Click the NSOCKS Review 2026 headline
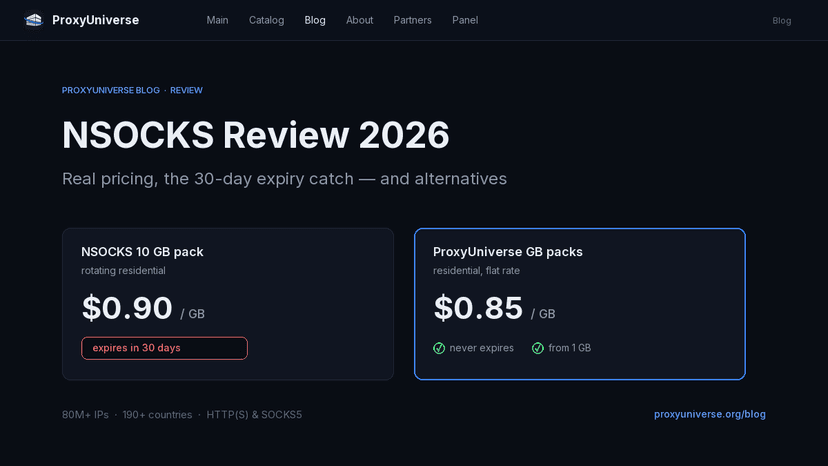Image resolution: width=828 pixels, height=466 pixels. click(256, 135)
